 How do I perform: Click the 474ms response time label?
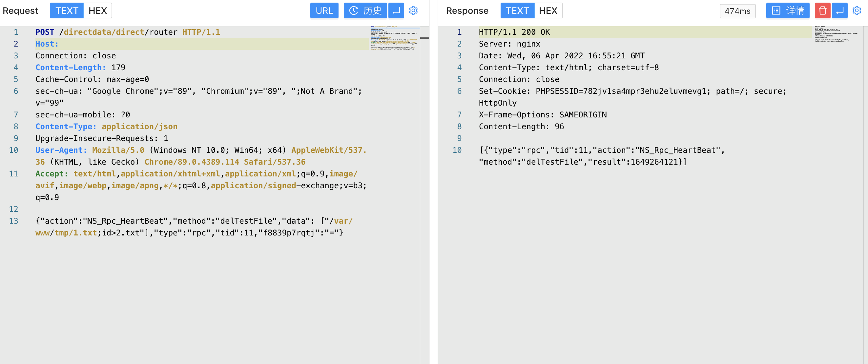click(x=737, y=11)
